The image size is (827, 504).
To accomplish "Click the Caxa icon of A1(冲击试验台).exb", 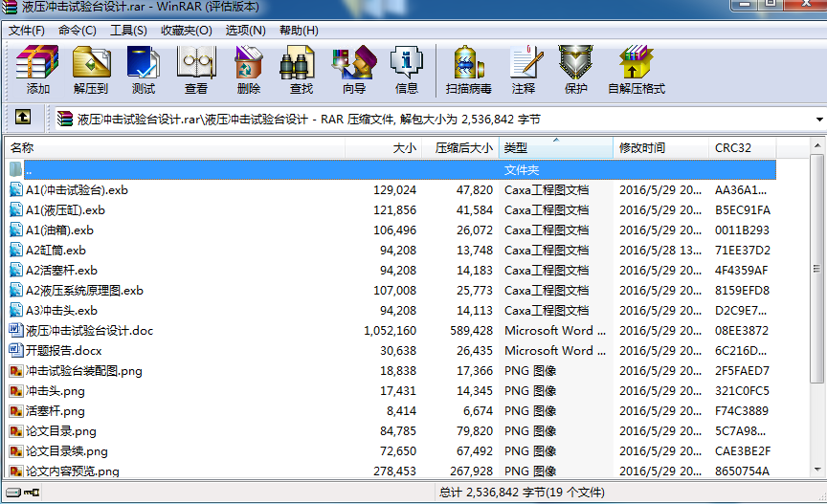I will click(x=16, y=189).
